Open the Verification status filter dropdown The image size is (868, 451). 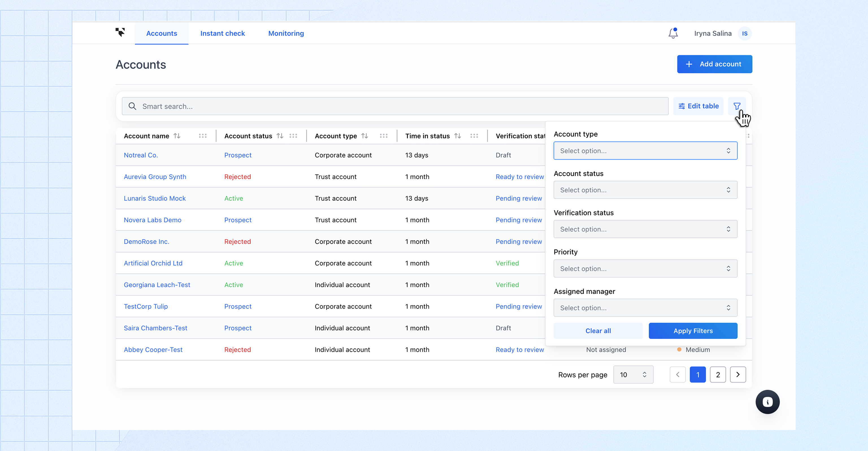[645, 229]
